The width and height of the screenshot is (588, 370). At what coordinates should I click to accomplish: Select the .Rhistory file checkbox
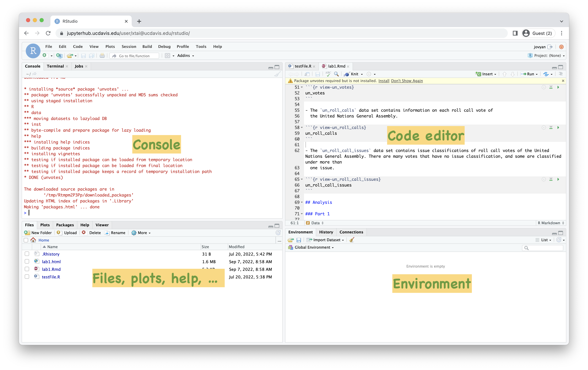tap(27, 254)
